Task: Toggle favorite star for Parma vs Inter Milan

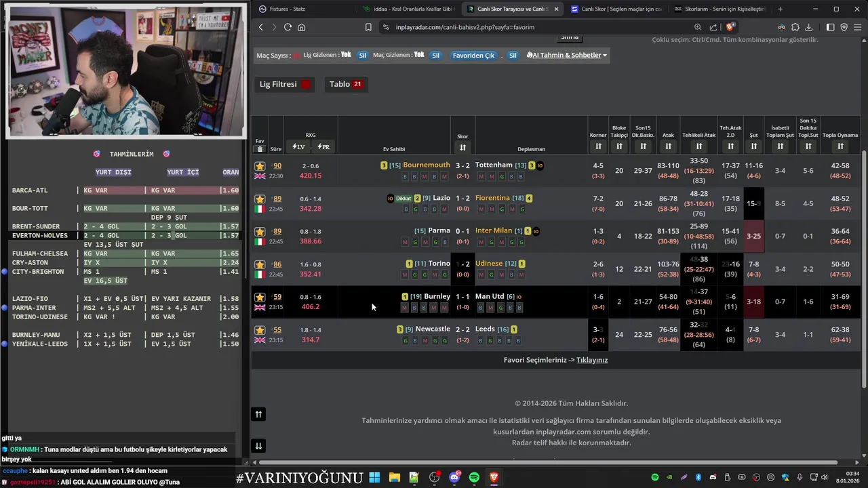Action: point(260,232)
